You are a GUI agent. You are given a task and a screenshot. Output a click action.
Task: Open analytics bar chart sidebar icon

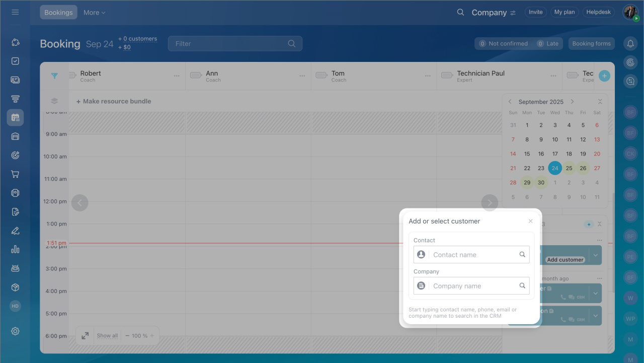[x=15, y=249]
